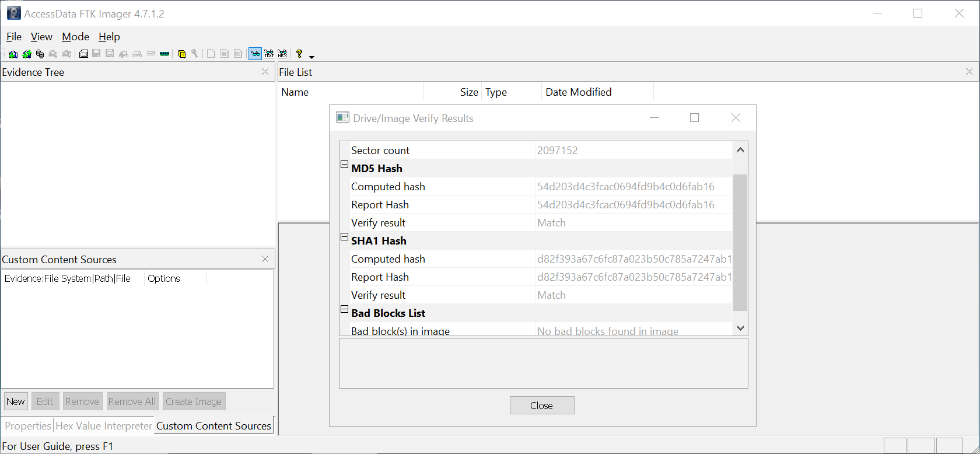Close the File List pane

click(x=969, y=72)
